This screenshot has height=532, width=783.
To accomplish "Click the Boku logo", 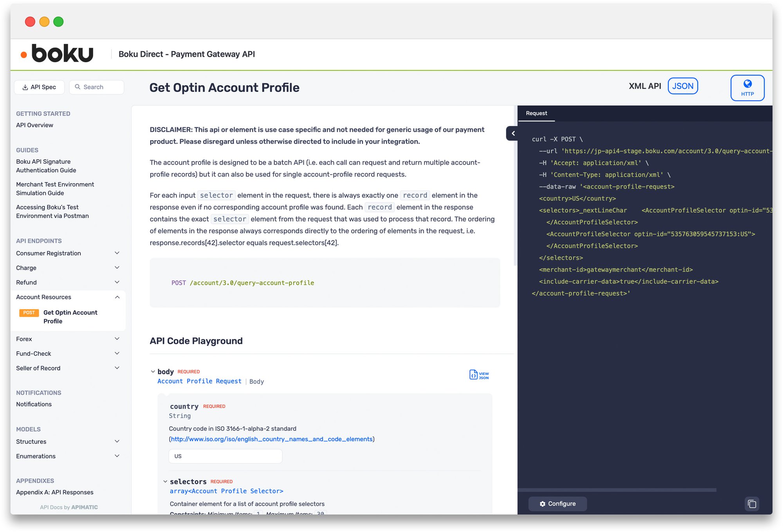I will click(57, 54).
